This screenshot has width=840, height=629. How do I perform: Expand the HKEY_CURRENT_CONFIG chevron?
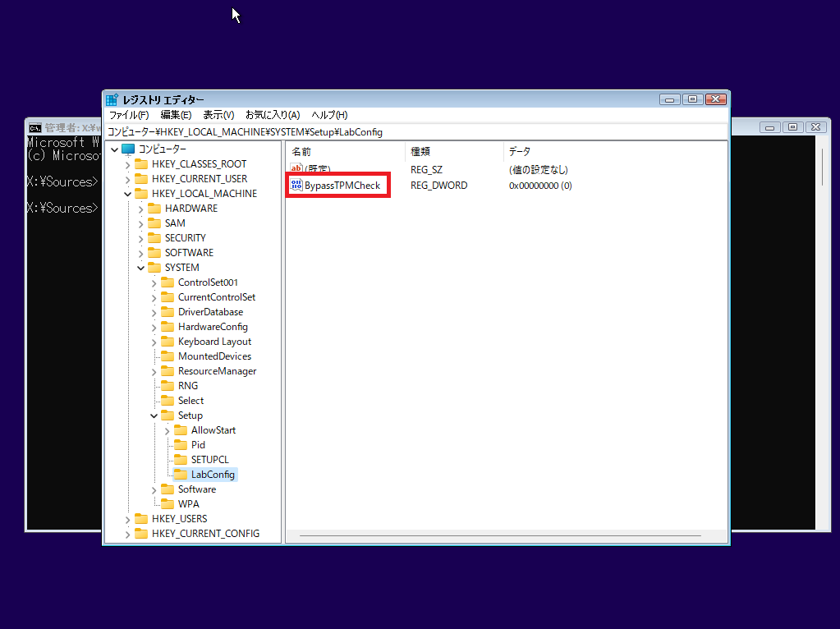point(127,535)
